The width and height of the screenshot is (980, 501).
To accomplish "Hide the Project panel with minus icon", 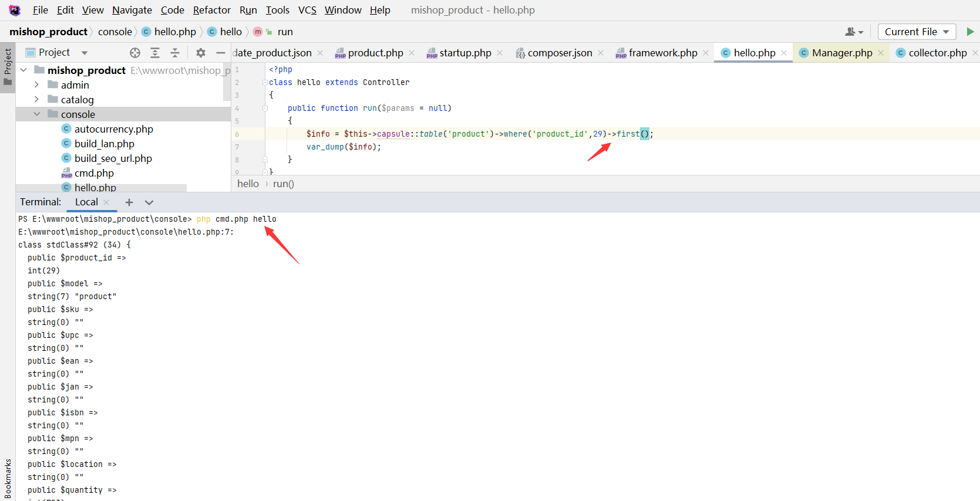I will (x=221, y=53).
